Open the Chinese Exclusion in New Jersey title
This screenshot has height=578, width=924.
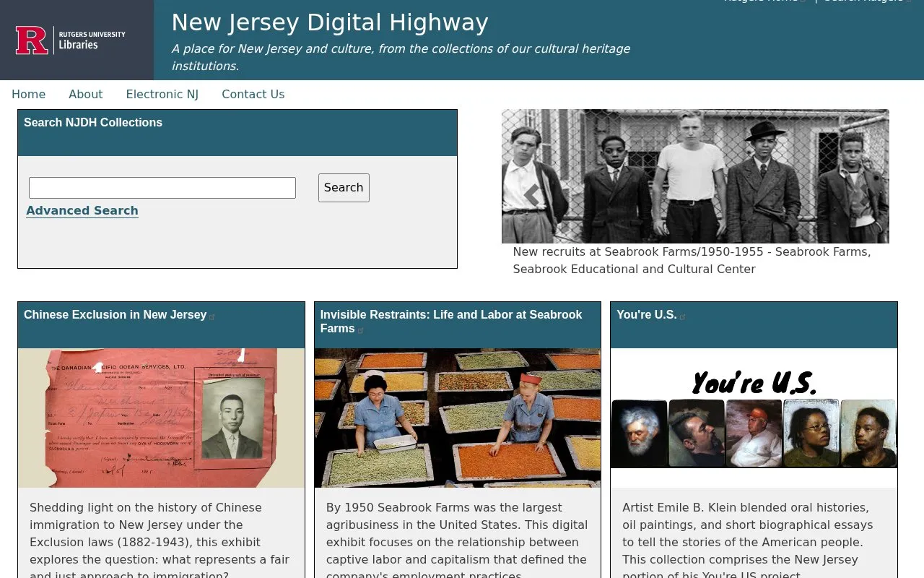(115, 315)
